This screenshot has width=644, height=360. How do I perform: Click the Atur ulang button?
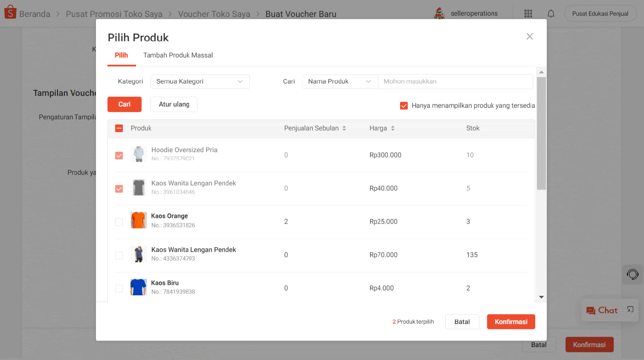pyautogui.click(x=174, y=105)
